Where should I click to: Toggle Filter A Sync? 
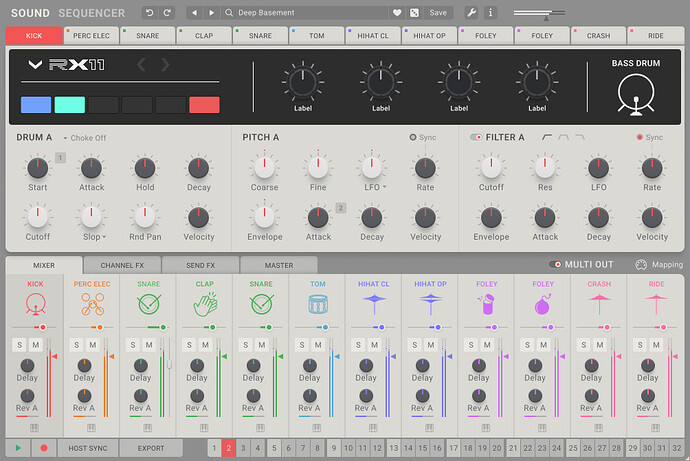tap(639, 137)
